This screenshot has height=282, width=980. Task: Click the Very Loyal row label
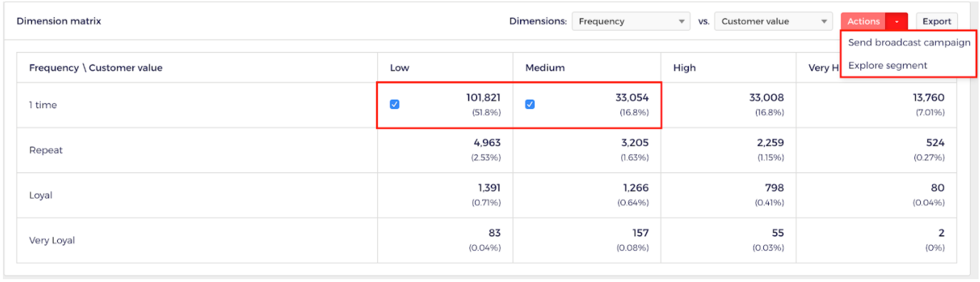point(52,241)
